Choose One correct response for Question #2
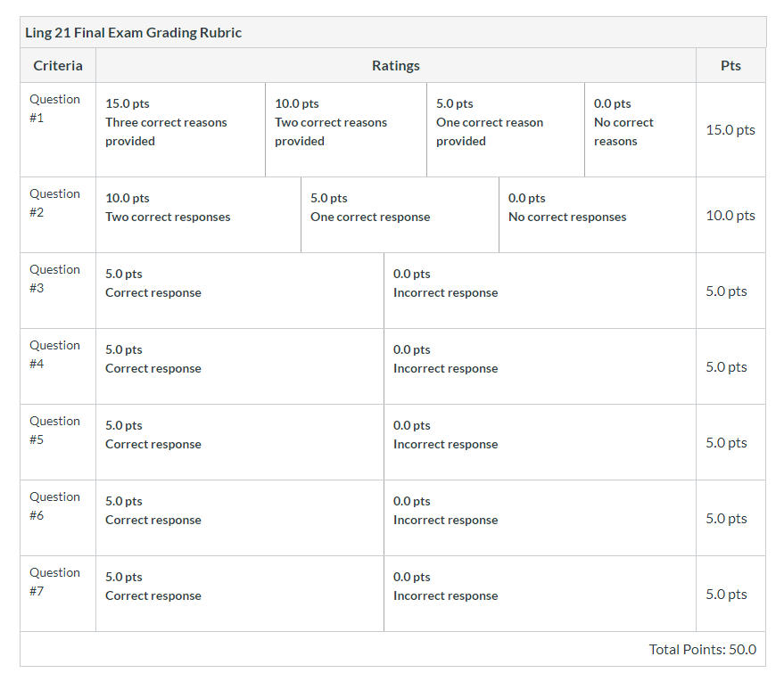This screenshot has height=673, width=784. point(400,215)
